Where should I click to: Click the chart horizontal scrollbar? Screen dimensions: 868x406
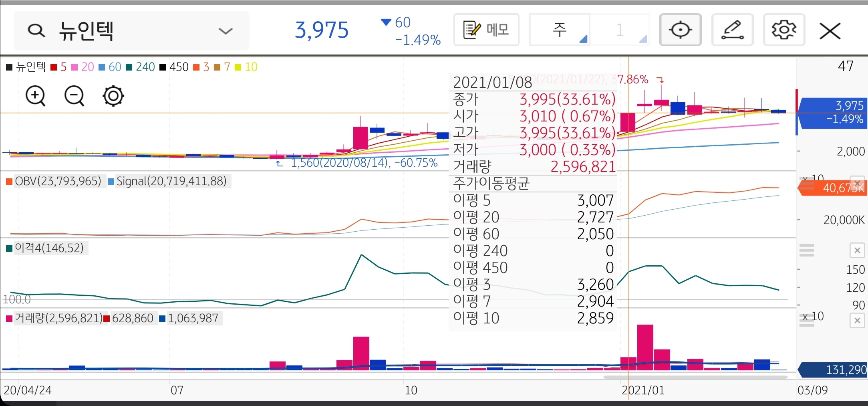pos(695,377)
